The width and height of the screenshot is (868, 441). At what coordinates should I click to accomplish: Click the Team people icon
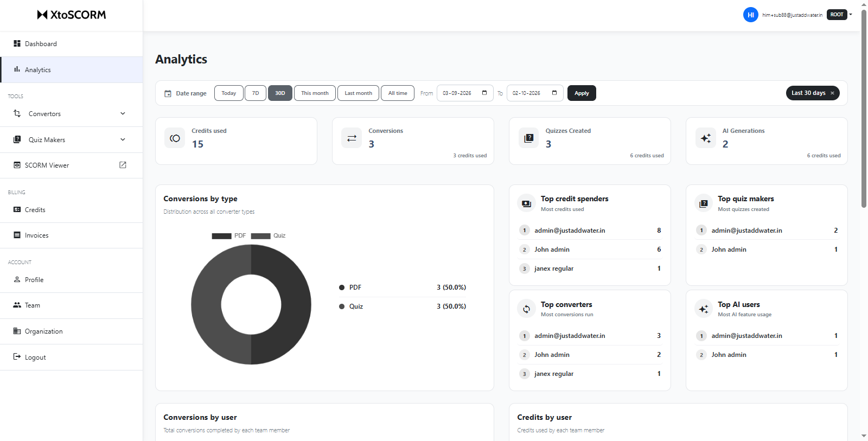[17, 305]
